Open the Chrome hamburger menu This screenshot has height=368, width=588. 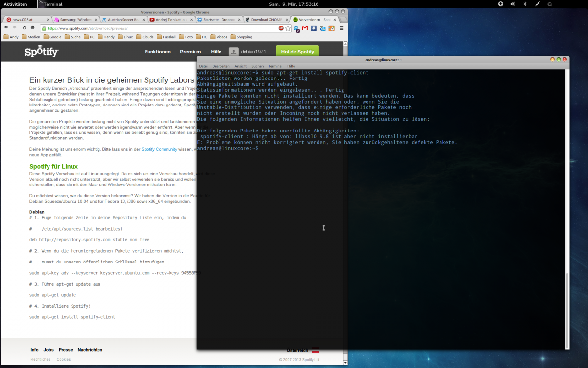point(342,28)
